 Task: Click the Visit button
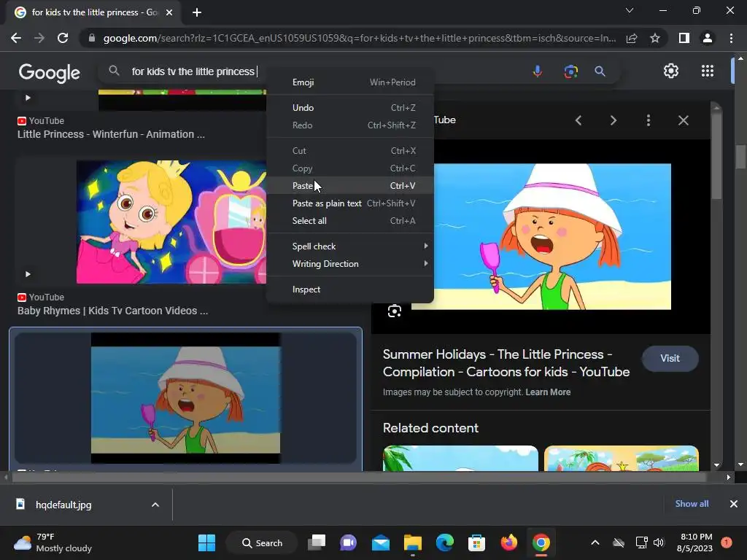pos(670,359)
